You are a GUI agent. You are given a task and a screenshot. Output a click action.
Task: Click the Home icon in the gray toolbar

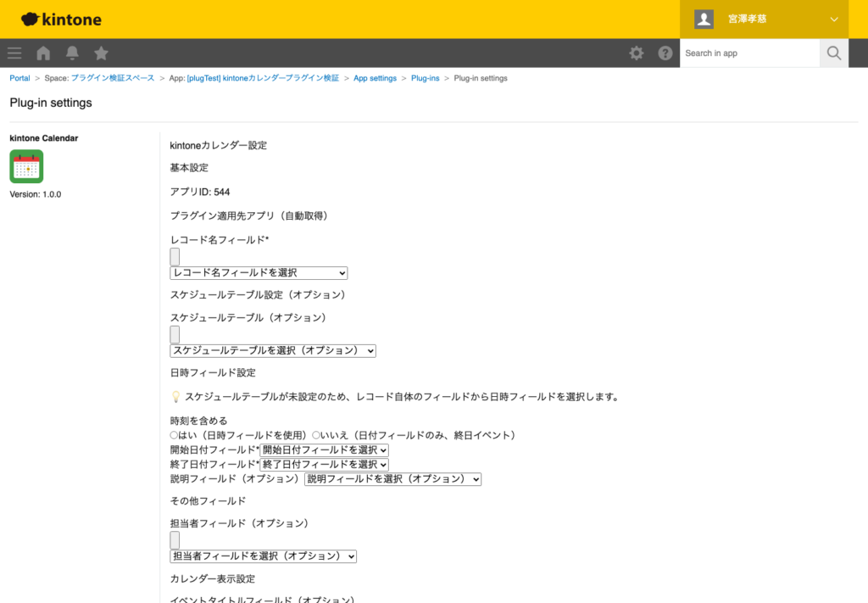[42, 53]
